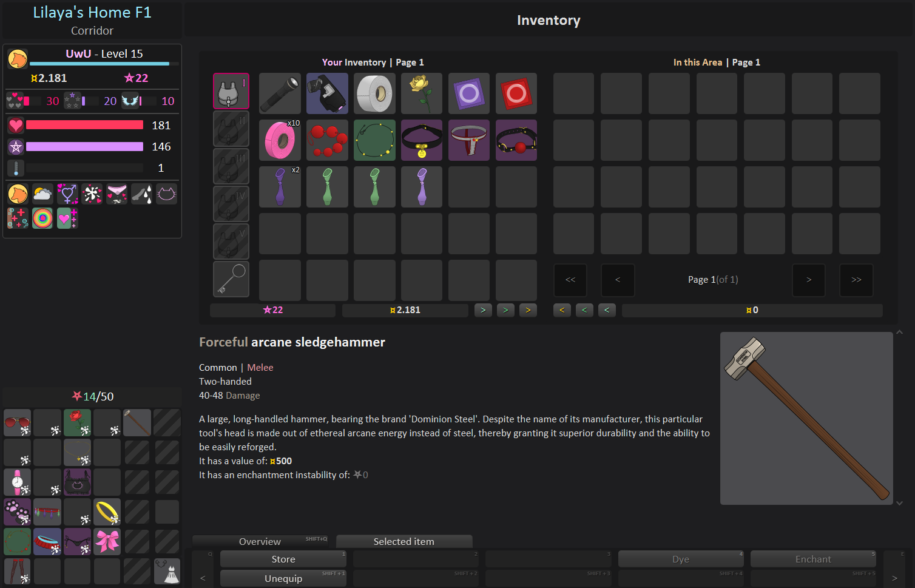Click the 'Forceful arcane sledgehammer' title
Viewport: 915px width, 588px height.
click(x=292, y=342)
